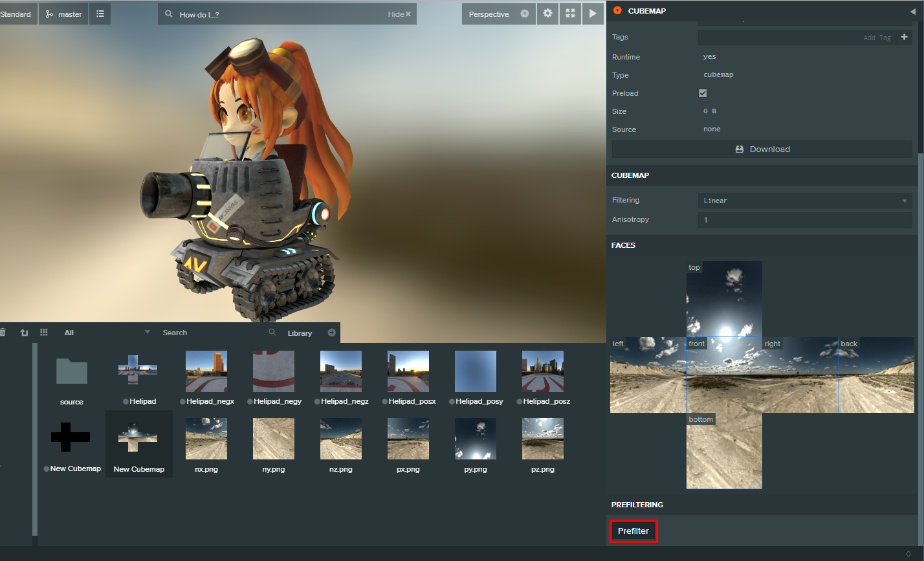This screenshot has height=561, width=924.
Task: Select the py.png texture asset
Action: tap(476, 445)
